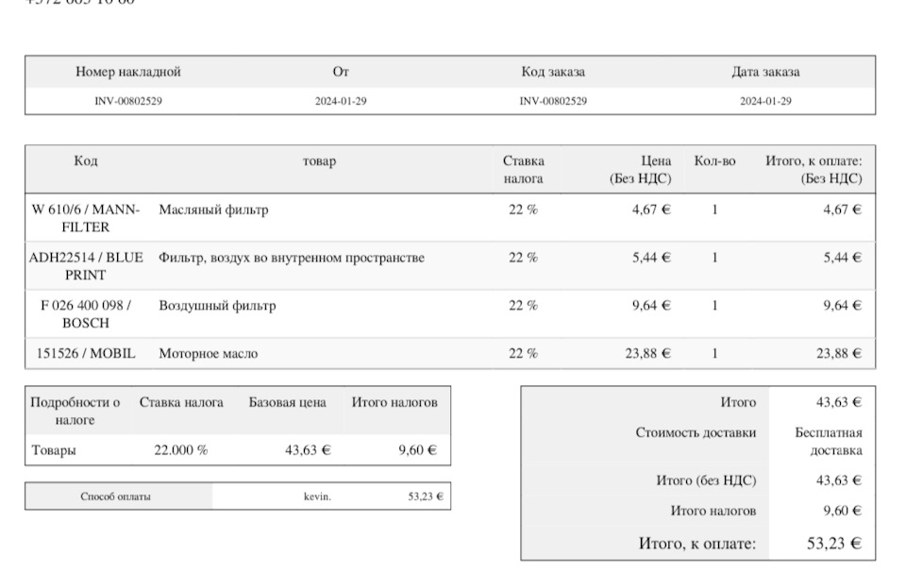Click the Бесплатная доставка shipping value

tap(829, 442)
